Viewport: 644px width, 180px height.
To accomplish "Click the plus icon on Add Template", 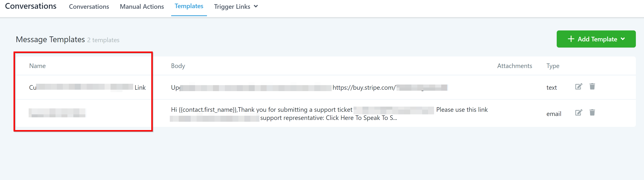I will 571,39.
